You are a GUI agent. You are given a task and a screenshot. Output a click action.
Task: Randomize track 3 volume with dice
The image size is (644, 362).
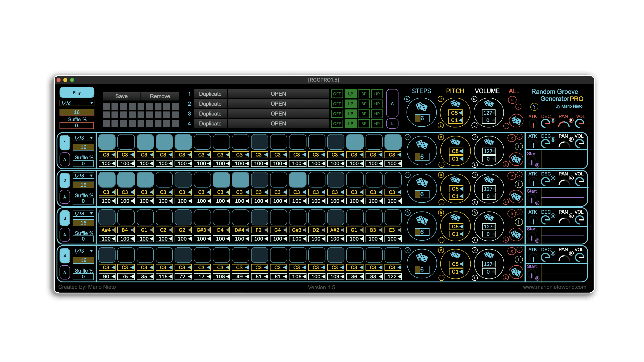489,217
